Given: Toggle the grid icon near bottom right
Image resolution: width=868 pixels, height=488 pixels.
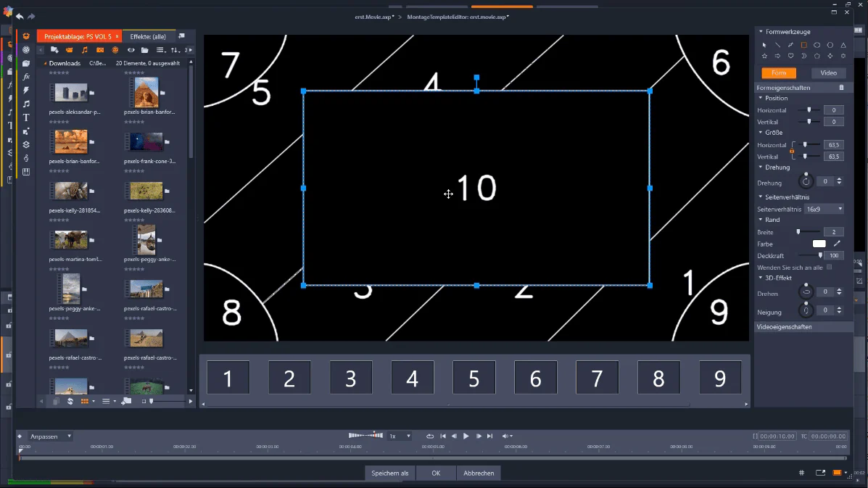Looking at the screenshot, I should click(x=801, y=473).
